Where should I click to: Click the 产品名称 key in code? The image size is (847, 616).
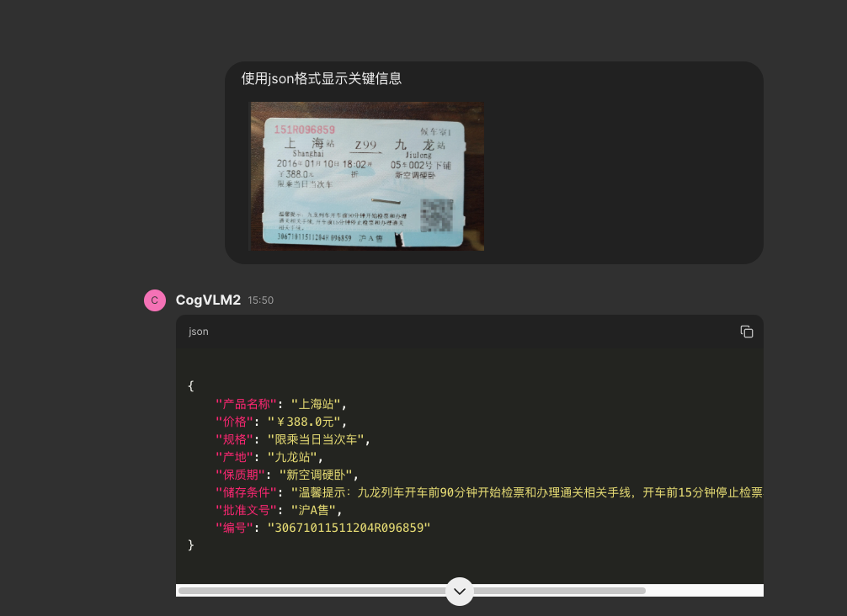(246, 404)
